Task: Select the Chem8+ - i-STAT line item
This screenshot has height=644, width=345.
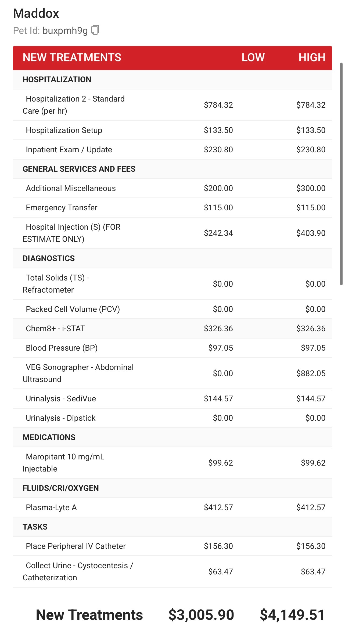Action: pyautogui.click(x=55, y=329)
